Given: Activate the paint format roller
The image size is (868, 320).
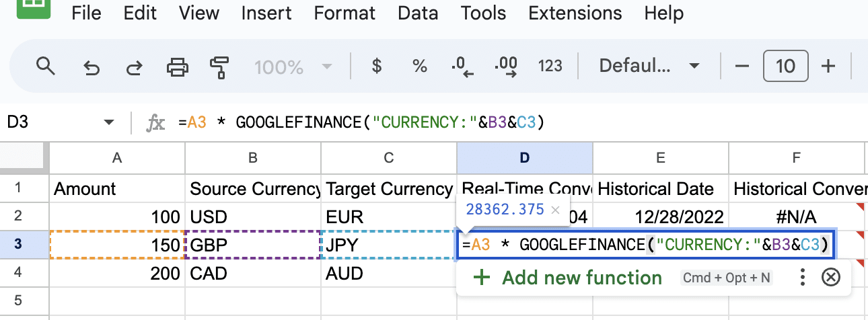Looking at the screenshot, I should (219, 67).
